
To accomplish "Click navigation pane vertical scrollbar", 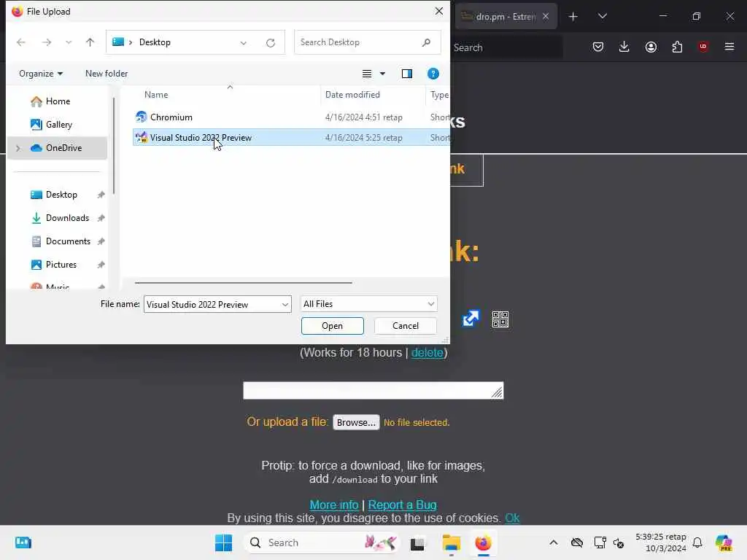I will coord(114,146).
